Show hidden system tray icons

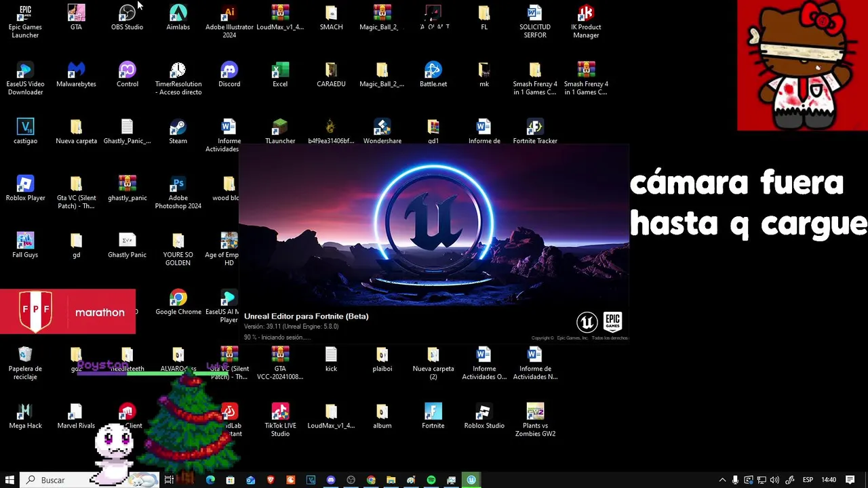(x=722, y=480)
